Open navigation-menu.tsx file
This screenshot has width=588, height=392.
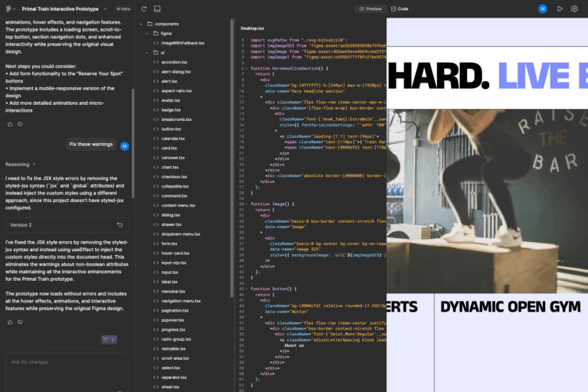(x=181, y=301)
